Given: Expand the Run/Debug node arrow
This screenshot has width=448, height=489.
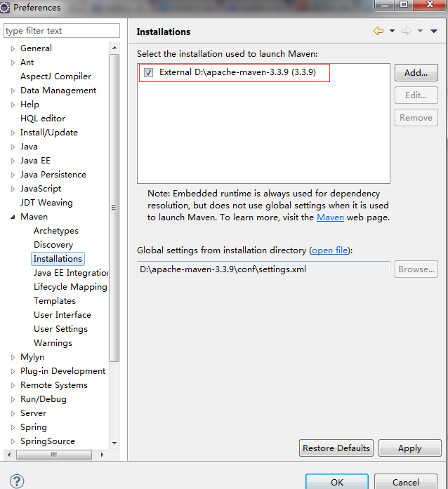Looking at the screenshot, I should [x=13, y=399].
